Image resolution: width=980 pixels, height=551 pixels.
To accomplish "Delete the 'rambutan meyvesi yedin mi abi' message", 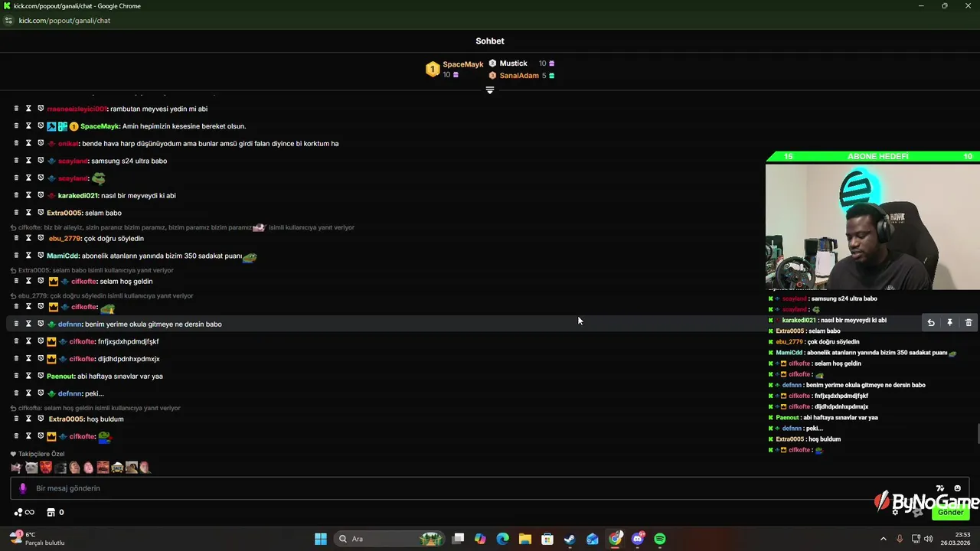I will coord(16,109).
